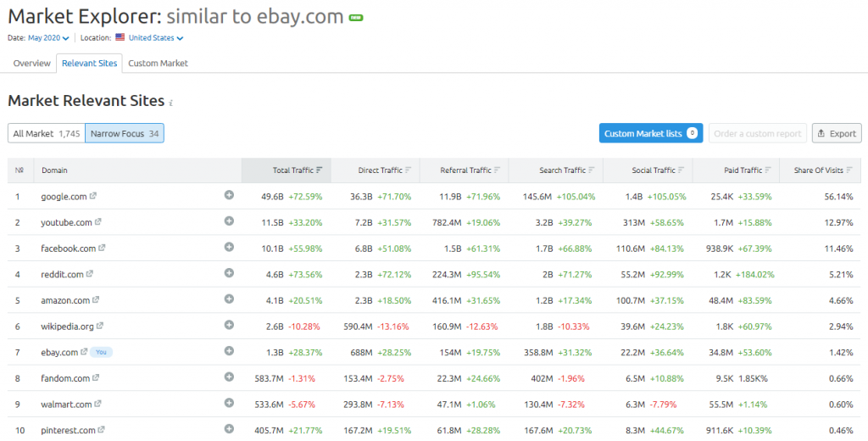
Task: Open the walmart.com domain link
Action: tap(66, 405)
